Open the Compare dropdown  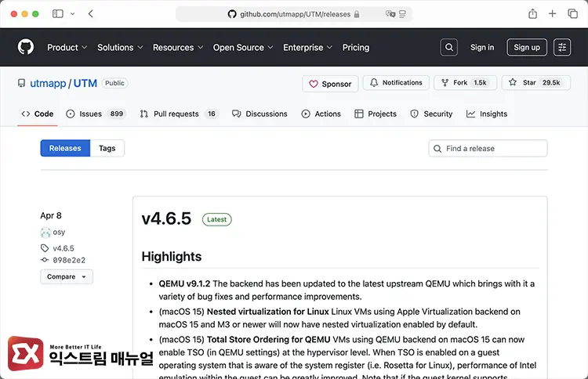click(67, 276)
